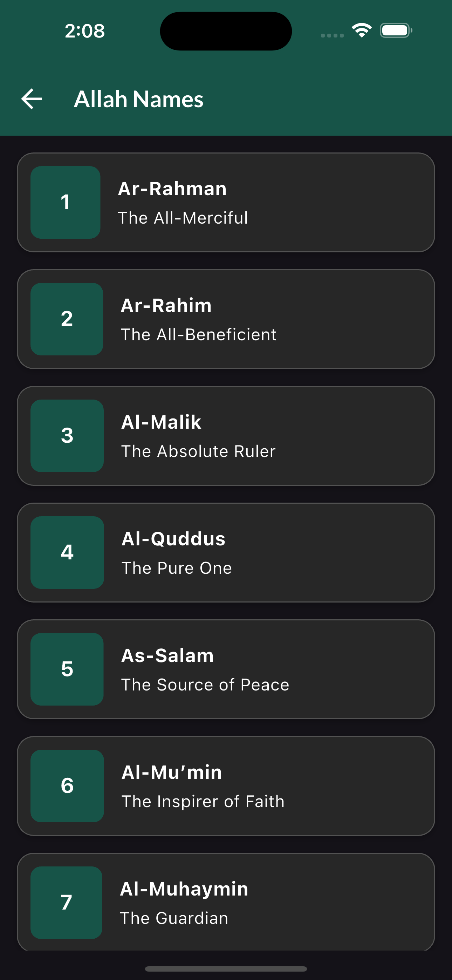
Task: Click the number 1 badge
Action: pyautogui.click(x=66, y=202)
